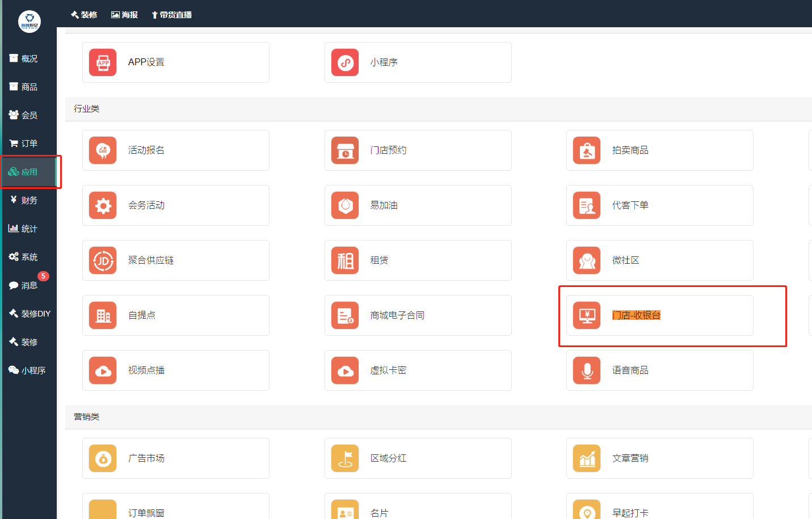Click the site logo in the sidebar
This screenshot has width=812, height=519.
tap(30, 22)
